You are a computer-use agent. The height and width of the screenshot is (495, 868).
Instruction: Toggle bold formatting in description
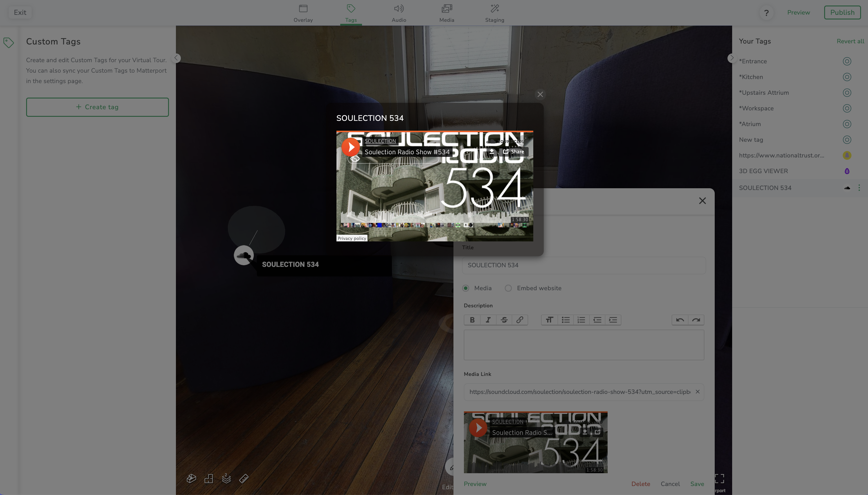(472, 320)
